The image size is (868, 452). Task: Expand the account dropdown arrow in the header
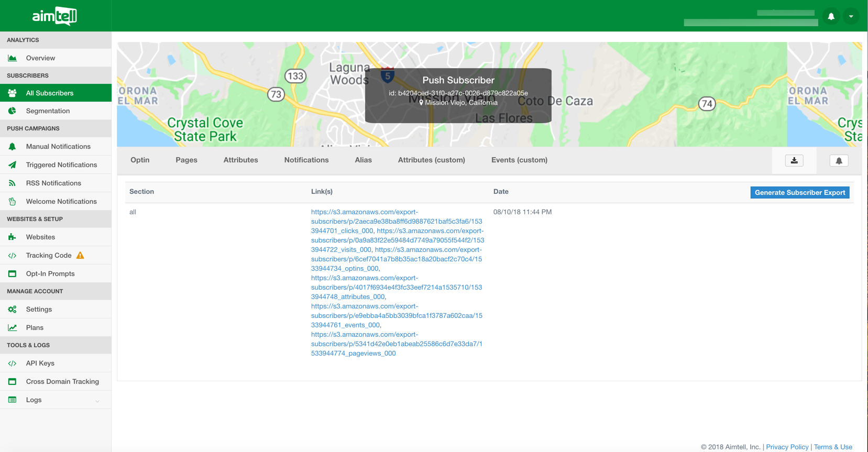point(851,17)
